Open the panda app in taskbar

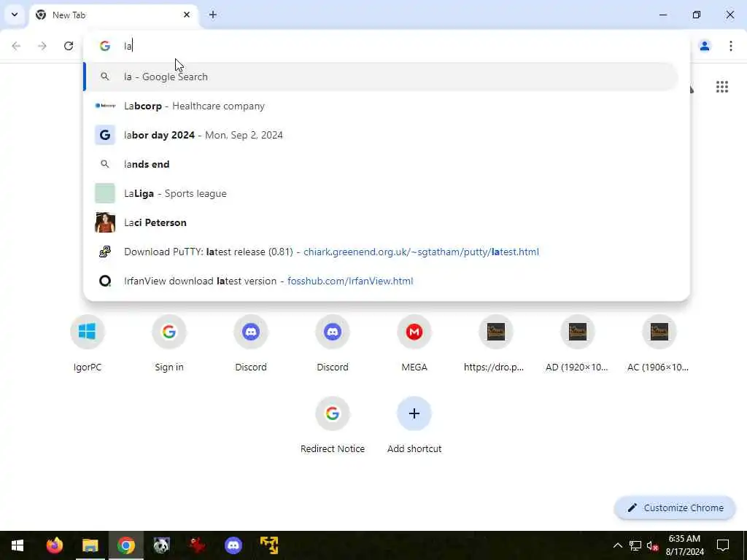pyautogui.click(x=161, y=545)
